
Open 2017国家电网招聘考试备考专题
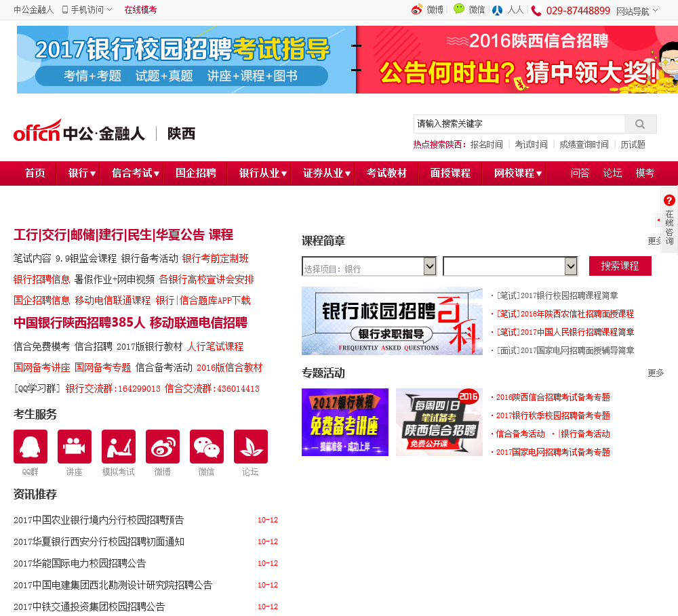(x=553, y=452)
